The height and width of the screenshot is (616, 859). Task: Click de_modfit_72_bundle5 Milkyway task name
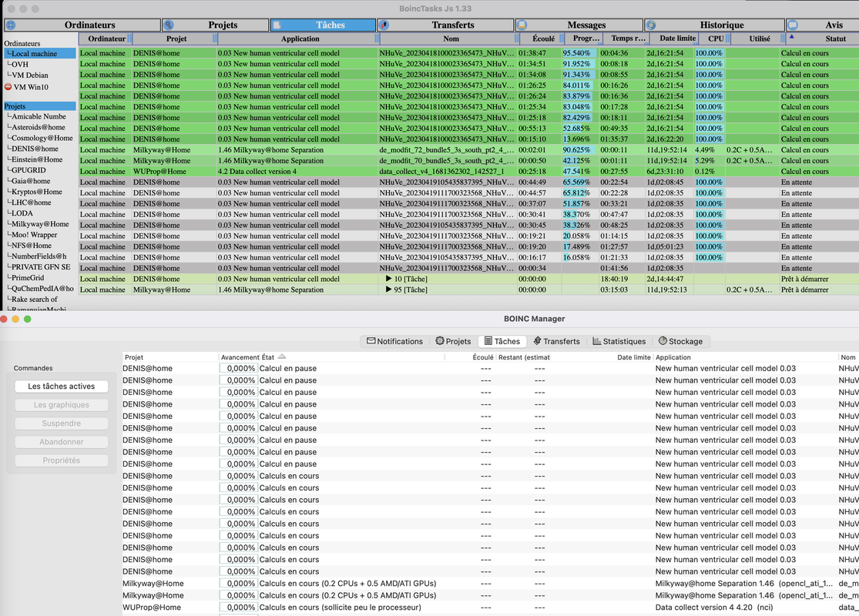pos(447,150)
